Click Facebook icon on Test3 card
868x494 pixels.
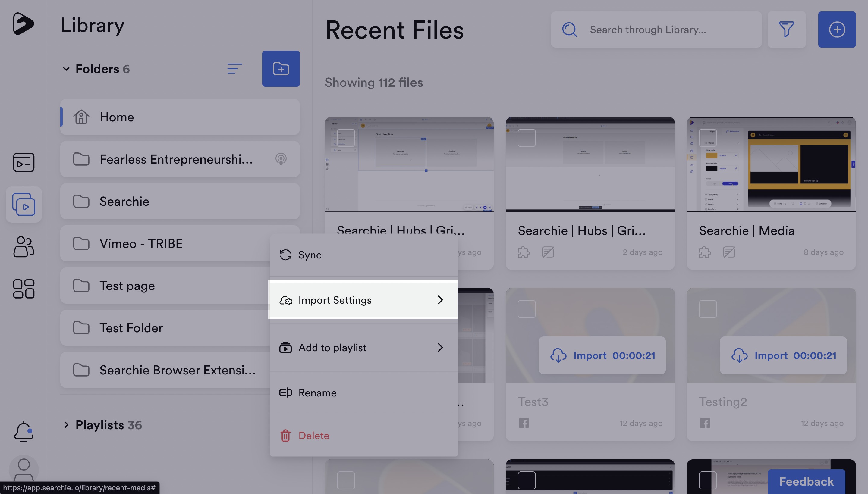[524, 423]
